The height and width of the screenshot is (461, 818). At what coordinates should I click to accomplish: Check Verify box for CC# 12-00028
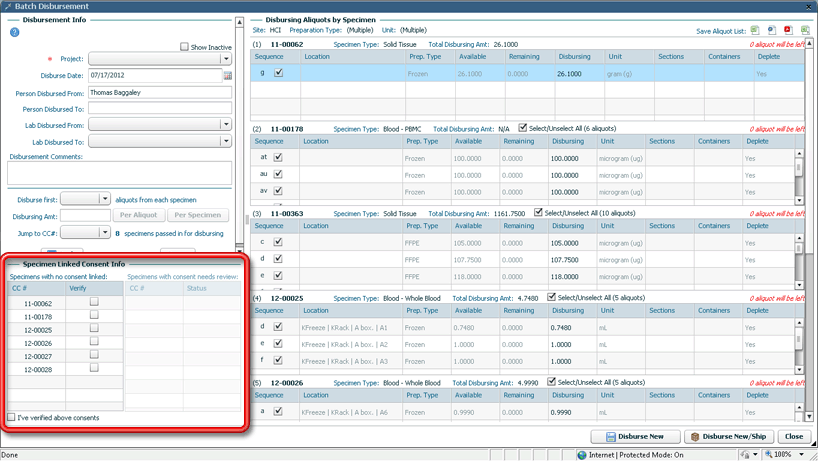94,368
